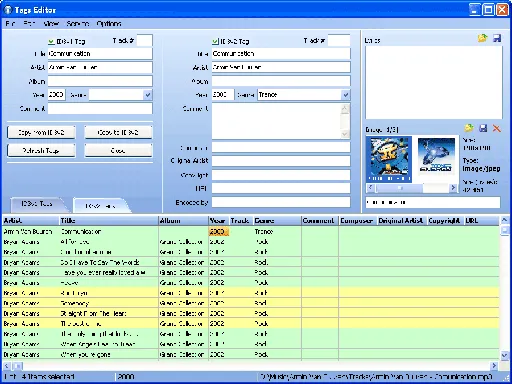The height and width of the screenshot is (384, 512).
Task: Click the '4 Items selected' status bar text
Action: [x=48, y=377]
